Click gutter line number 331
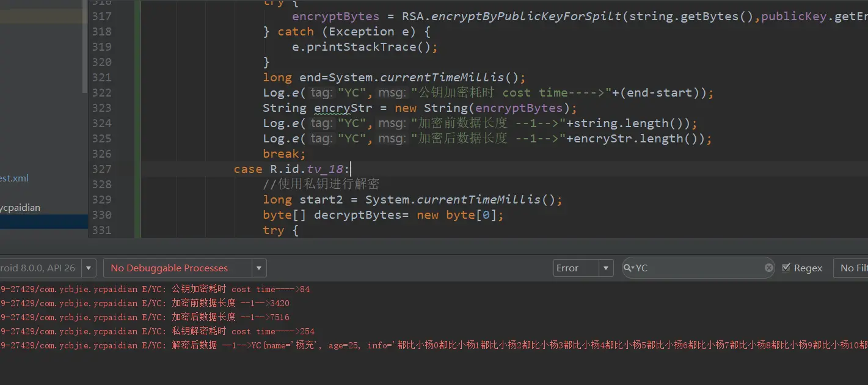Image resolution: width=868 pixels, height=385 pixels. [x=101, y=230]
